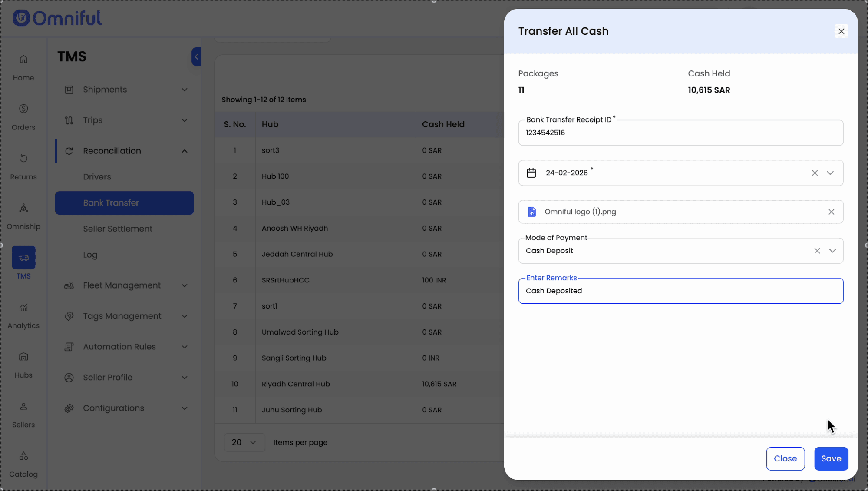Click the Home icon in sidebar
This screenshot has height=491, width=868.
(x=23, y=60)
